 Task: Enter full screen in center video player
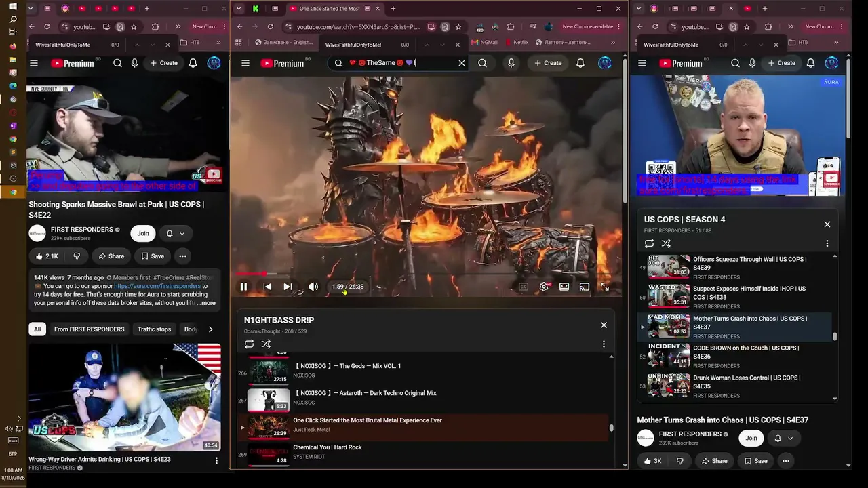605,287
